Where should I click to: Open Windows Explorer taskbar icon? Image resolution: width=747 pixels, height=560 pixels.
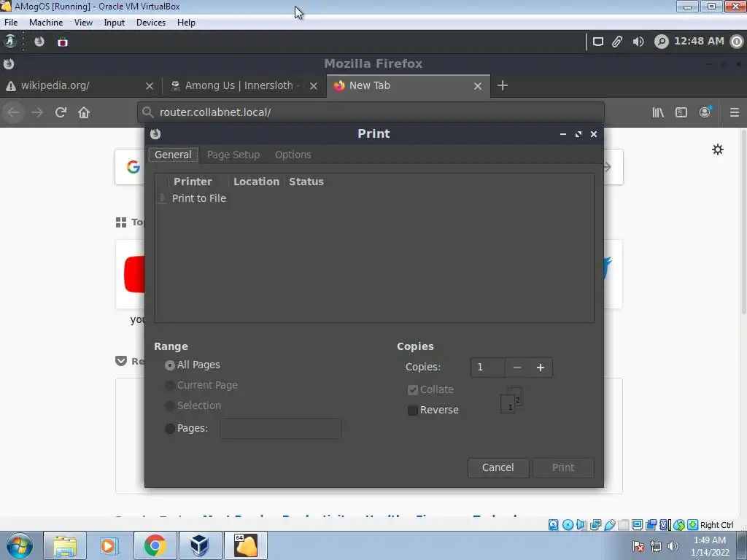tap(65, 545)
